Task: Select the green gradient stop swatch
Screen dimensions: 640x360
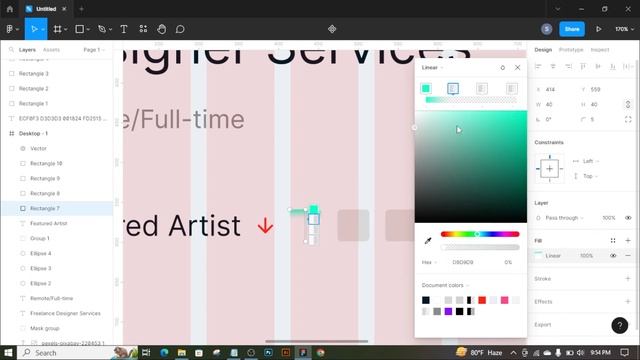Action: pyautogui.click(x=426, y=88)
